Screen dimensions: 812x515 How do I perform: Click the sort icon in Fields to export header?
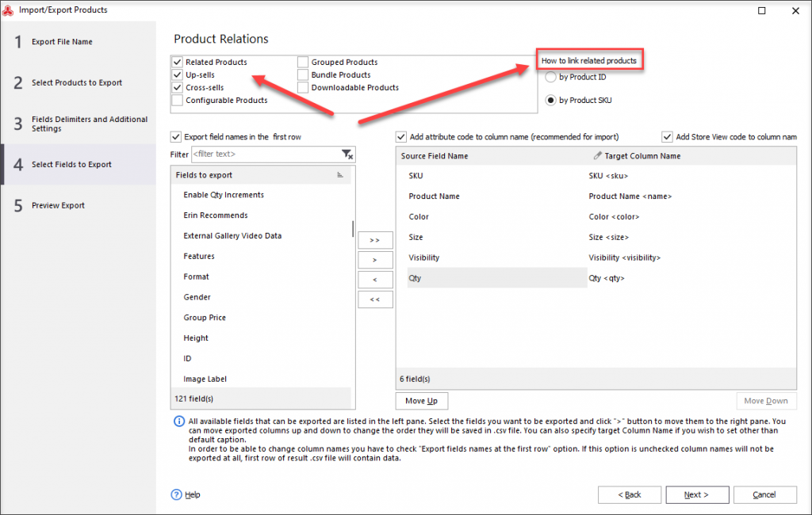pyautogui.click(x=339, y=175)
